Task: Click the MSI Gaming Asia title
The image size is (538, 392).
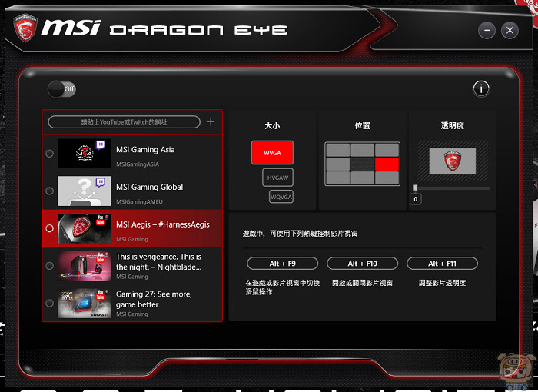Action: [x=145, y=150]
